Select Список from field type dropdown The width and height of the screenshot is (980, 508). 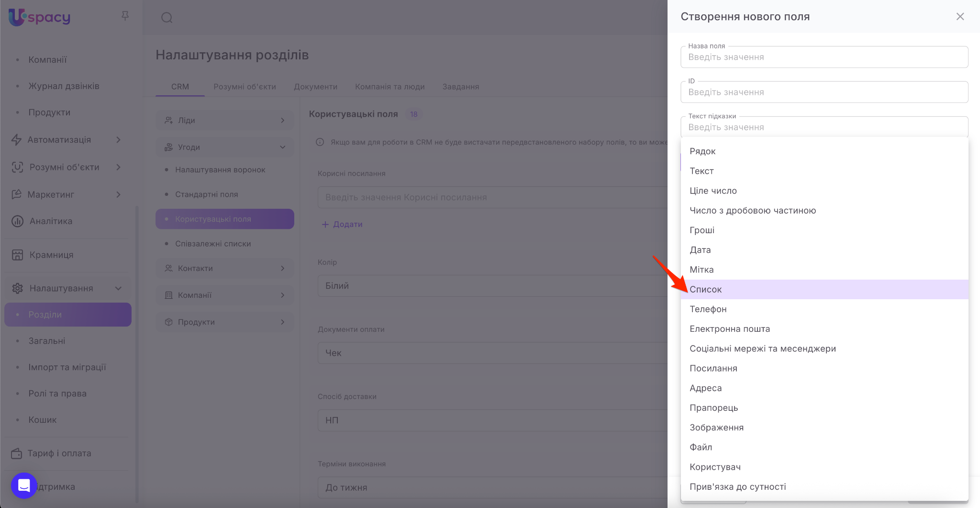click(x=706, y=290)
